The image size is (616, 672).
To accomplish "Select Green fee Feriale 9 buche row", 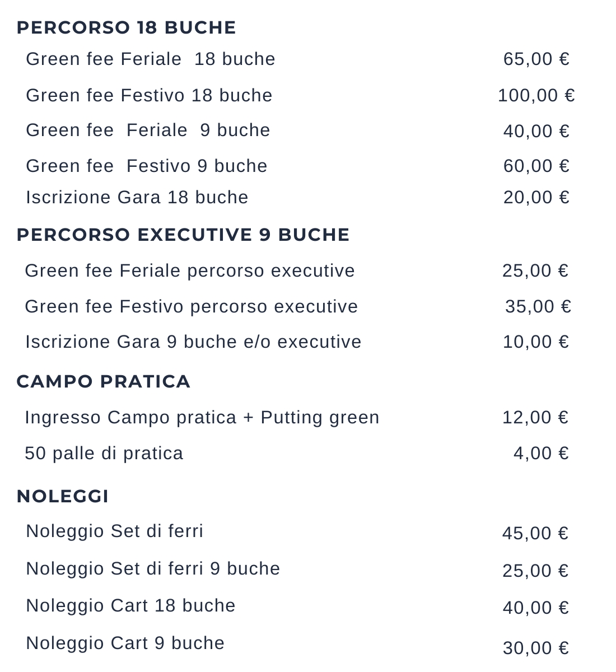I will (x=148, y=130).
